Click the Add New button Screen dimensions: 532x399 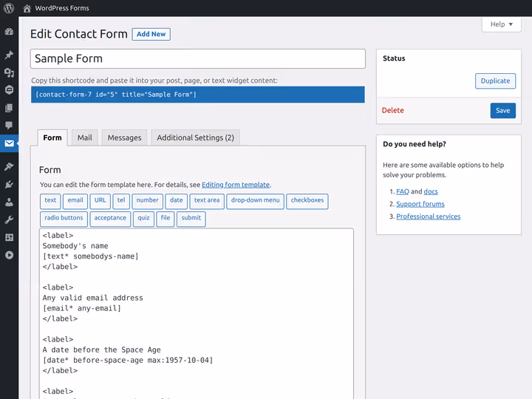[x=151, y=34]
